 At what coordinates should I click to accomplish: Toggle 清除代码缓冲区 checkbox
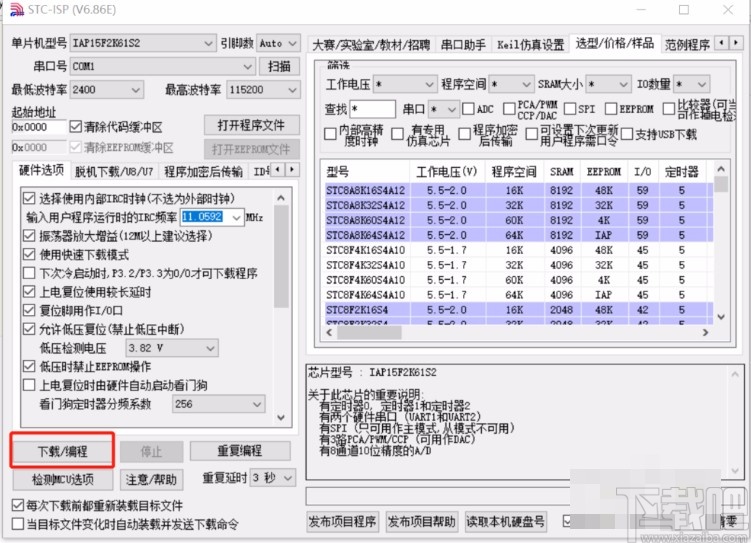click(x=76, y=126)
